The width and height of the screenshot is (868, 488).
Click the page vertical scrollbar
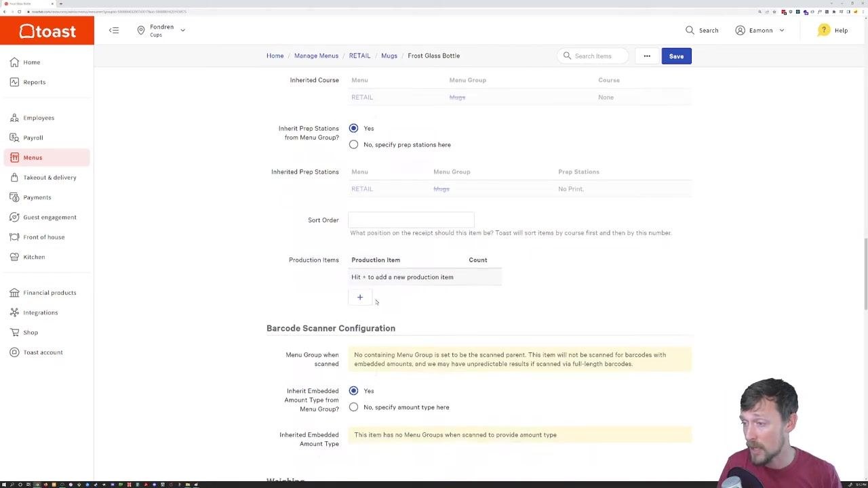[x=865, y=273]
